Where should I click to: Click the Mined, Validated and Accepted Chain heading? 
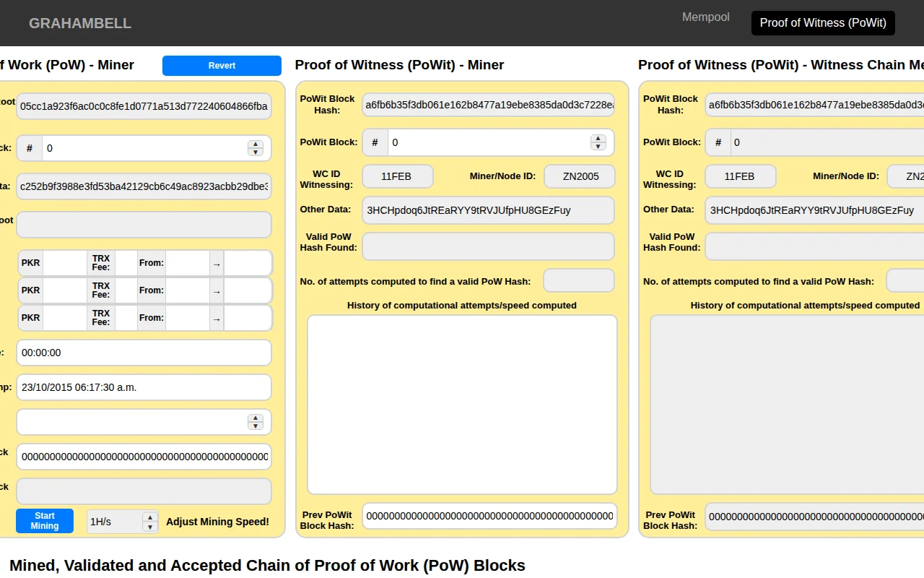267,565
